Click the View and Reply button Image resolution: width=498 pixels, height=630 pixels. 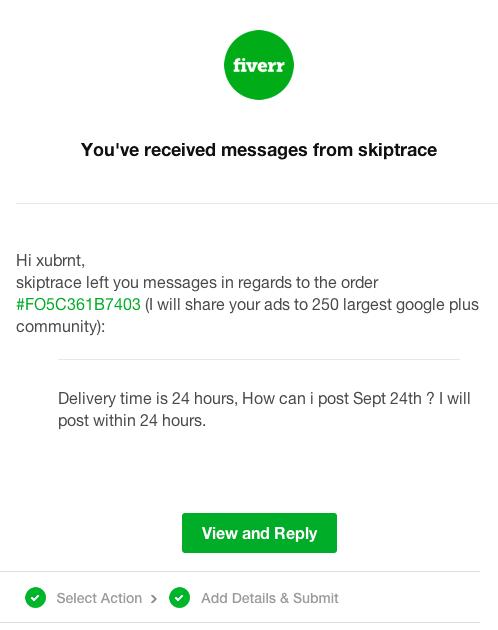click(x=259, y=533)
